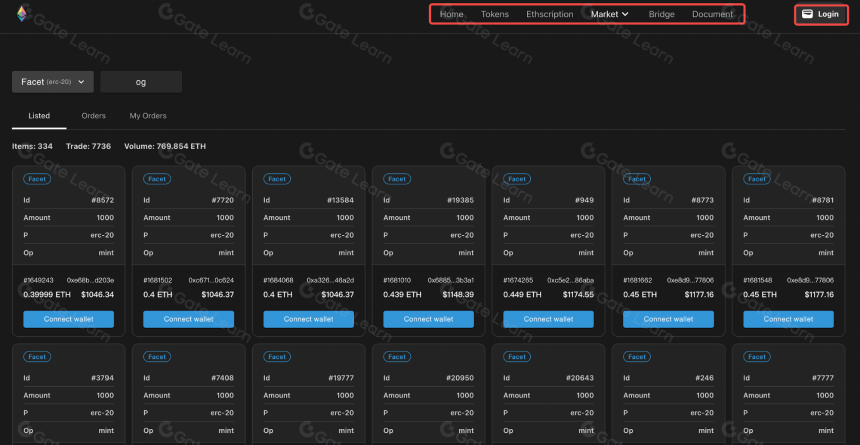Image resolution: width=860 pixels, height=445 pixels.
Task: Click Facet badge on card #8572
Action: 37,179
